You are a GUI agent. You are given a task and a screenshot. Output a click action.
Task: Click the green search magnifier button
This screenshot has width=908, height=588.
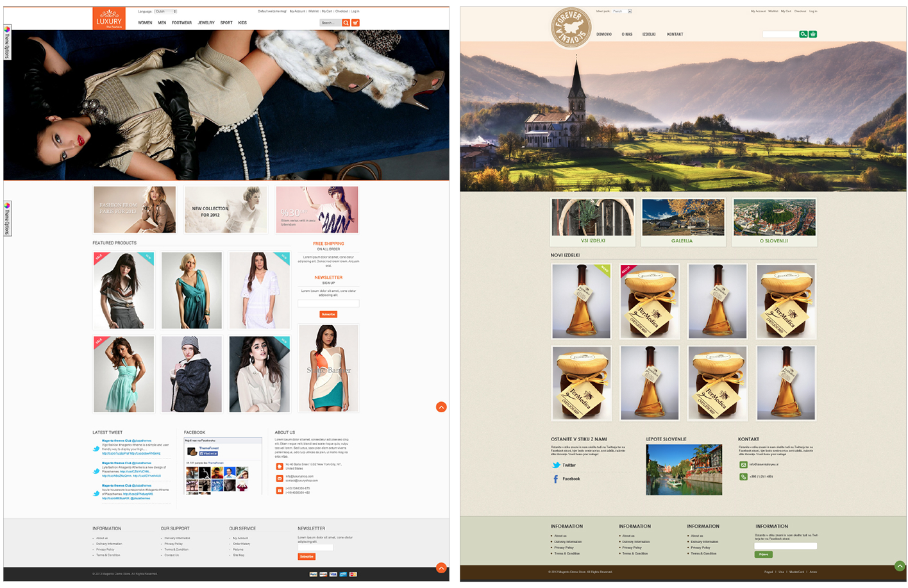tap(803, 35)
